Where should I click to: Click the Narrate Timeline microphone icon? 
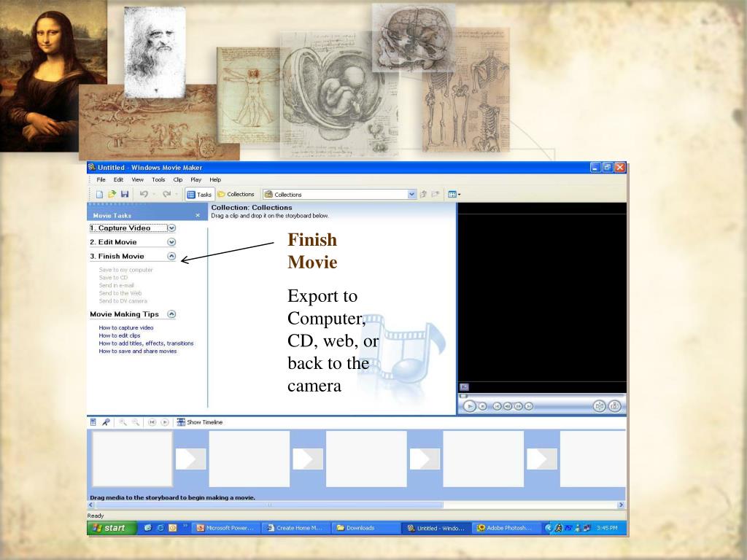pos(106,422)
